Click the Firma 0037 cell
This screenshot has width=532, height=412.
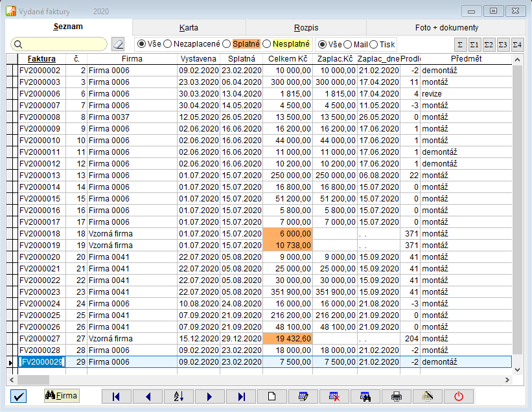pos(132,117)
